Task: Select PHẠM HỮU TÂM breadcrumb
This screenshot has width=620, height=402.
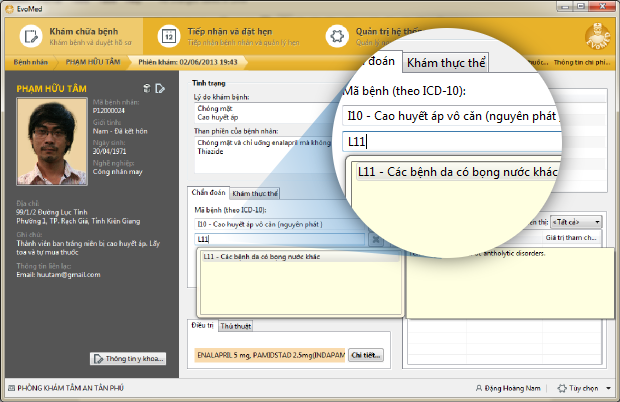Action: pos(93,62)
